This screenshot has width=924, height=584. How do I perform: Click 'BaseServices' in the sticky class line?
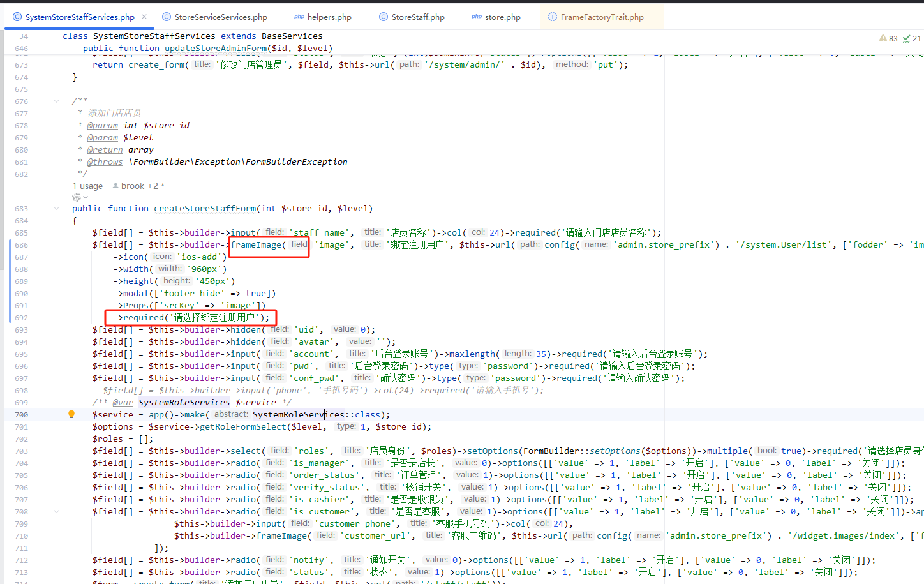click(292, 36)
